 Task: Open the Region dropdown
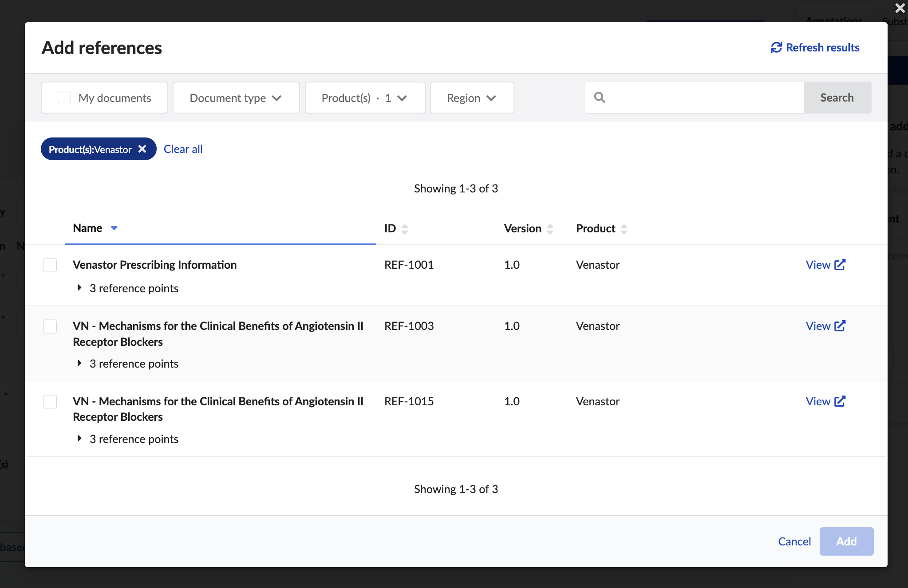tap(472, 98)
